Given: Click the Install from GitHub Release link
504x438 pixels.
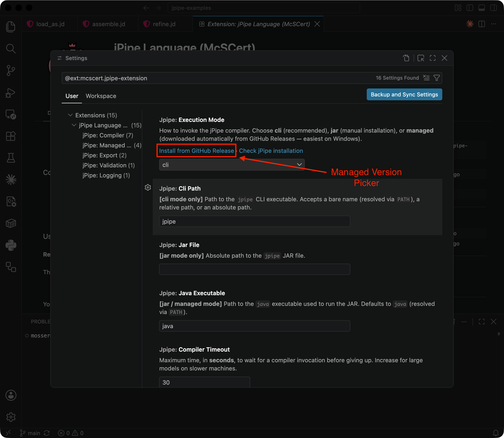Looking at the screenshot, I should [196, 151].
